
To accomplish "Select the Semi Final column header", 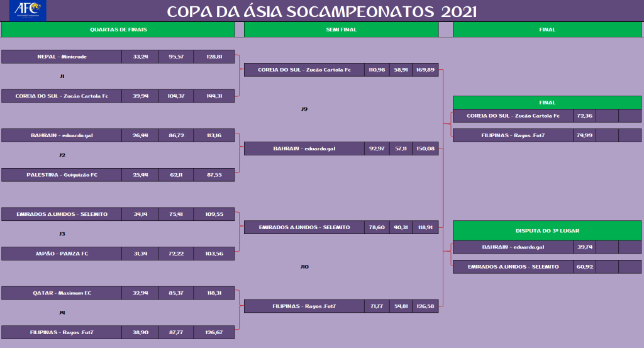I will [341, 30].
